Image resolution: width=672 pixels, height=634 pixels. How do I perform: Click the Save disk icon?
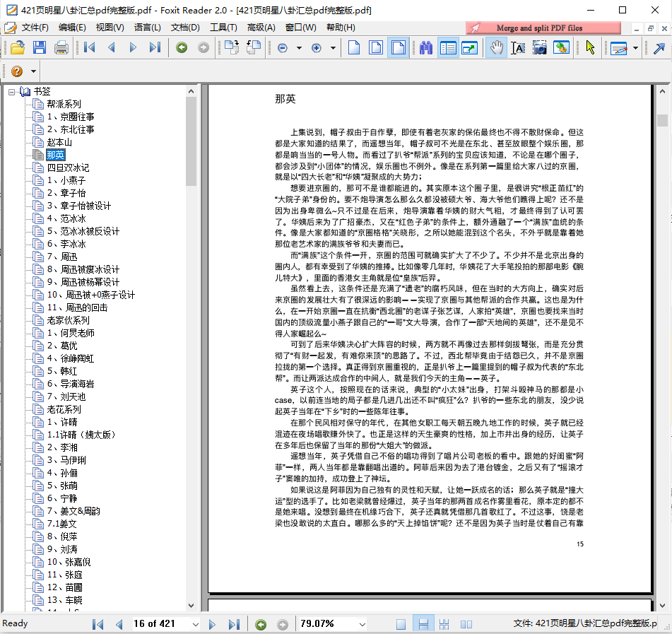coord(40,48)
